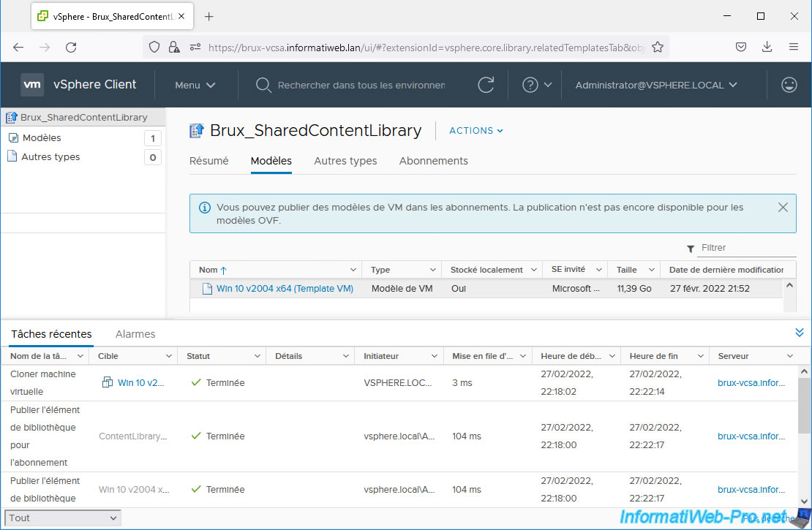The width and height of the screenshot is (812, 530).
Task: Open the help question mark menu
Action: (x=536, y=85)
